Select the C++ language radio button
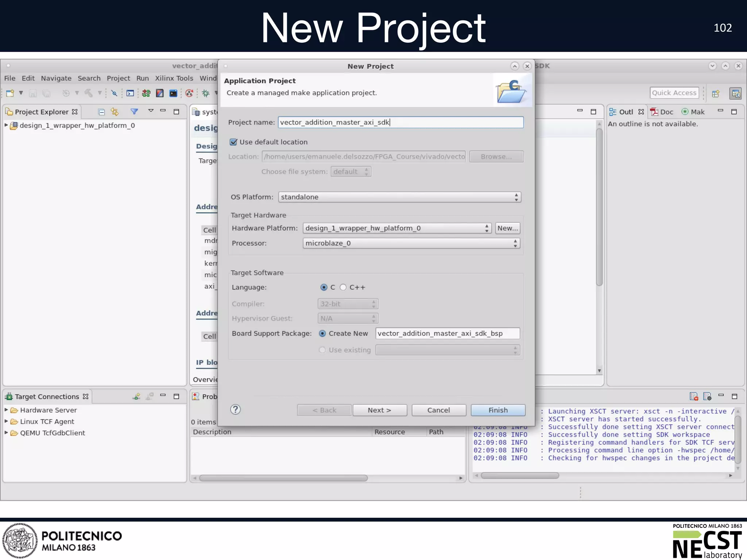 click(343, 287)
